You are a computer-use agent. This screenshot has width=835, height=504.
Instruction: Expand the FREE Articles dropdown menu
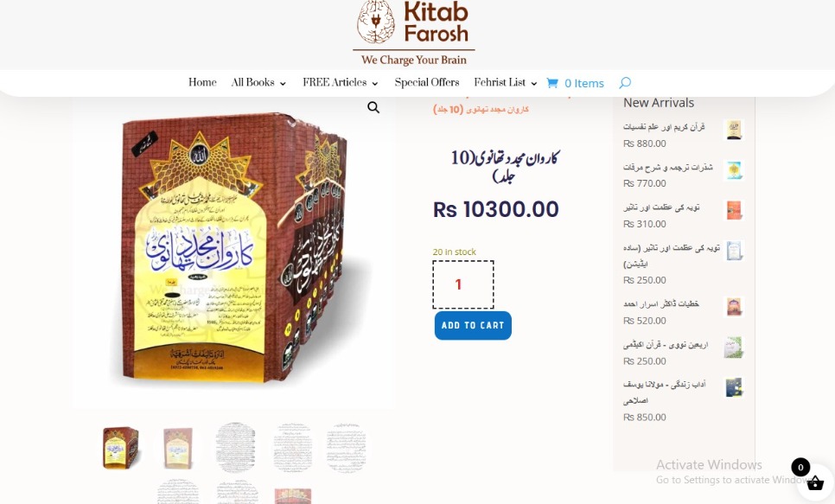(x=341, y=83)
